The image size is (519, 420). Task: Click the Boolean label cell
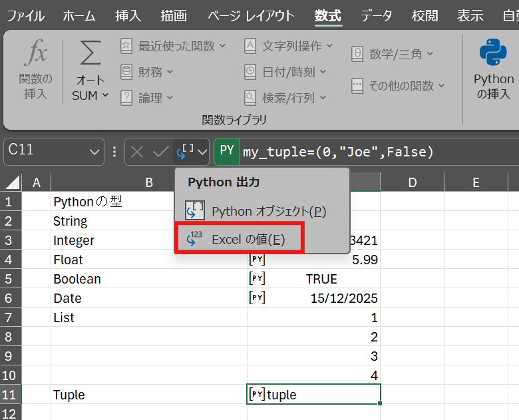pos(149,279)
